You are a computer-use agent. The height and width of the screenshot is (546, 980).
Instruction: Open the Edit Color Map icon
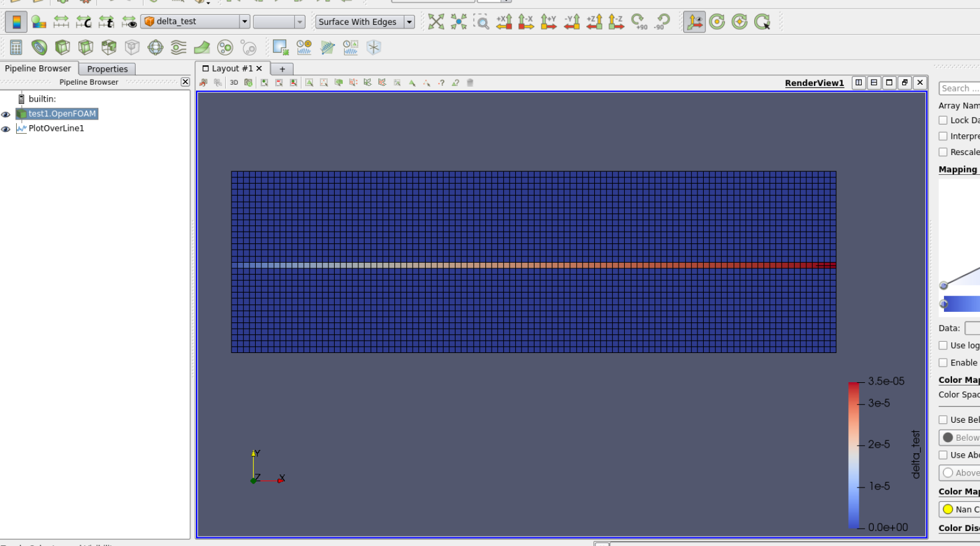coord(39,22)
